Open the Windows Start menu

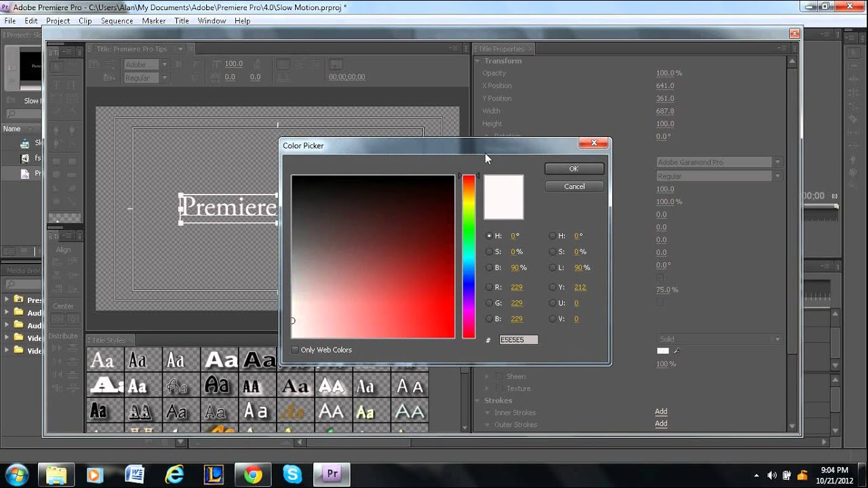16,474
